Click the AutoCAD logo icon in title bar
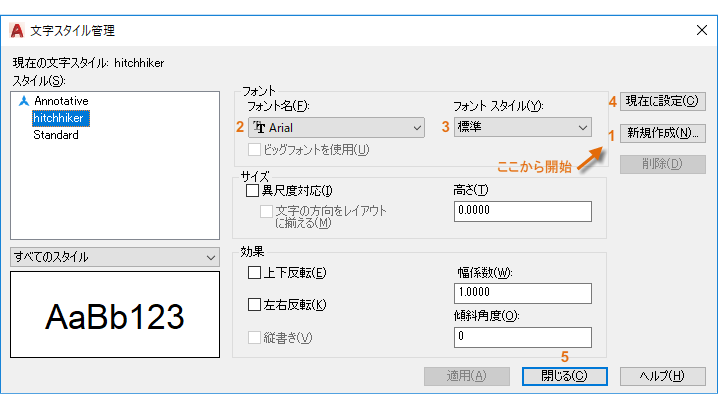The height and width of the screenshot is (400, 724). click(16, 31)
